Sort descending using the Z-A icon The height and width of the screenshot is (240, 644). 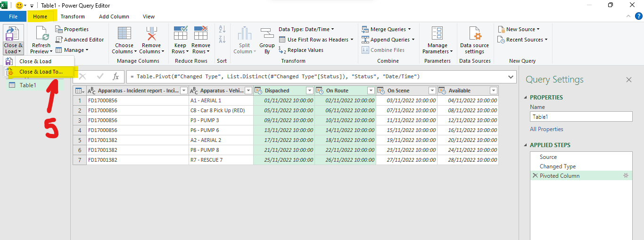point(223,40)
